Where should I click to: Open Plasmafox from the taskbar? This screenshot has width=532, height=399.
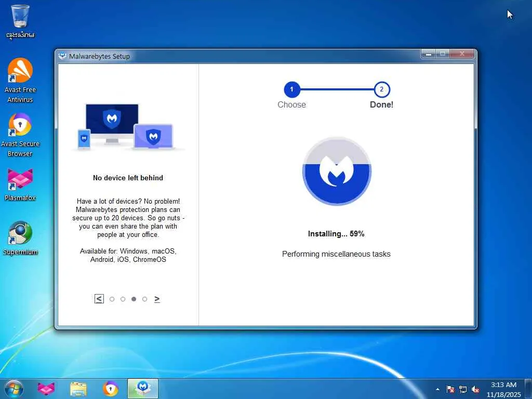(x=46, y=389)
